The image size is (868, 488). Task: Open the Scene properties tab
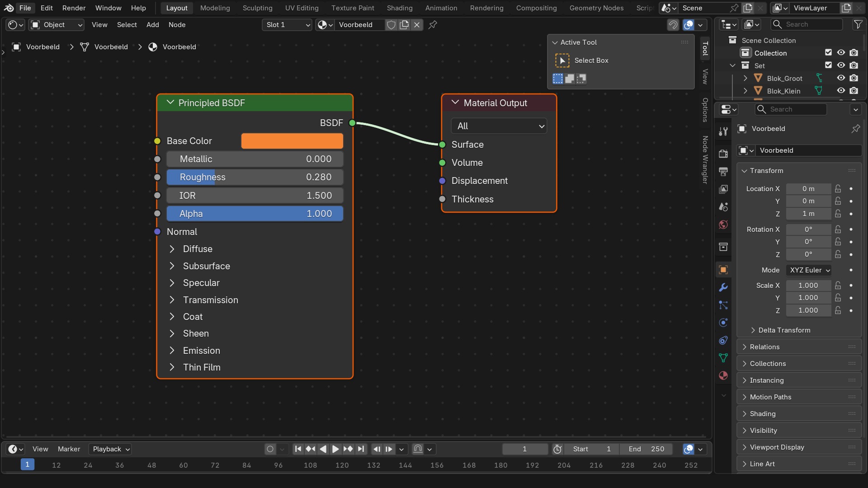coord(723,207)
